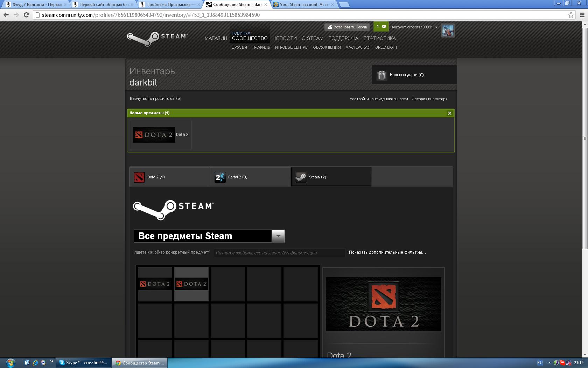This screenshot has width=588, height=368.
Task: Launch Internet Explorer from quick launch
Action: point(35,363)
